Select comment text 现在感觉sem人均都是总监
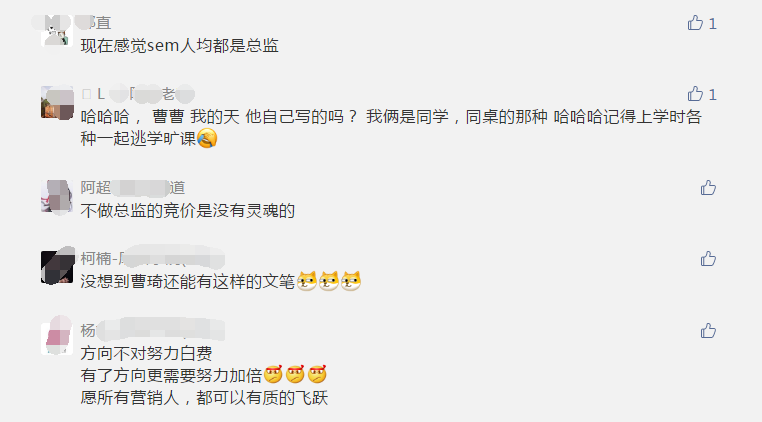 coord(179,46)
